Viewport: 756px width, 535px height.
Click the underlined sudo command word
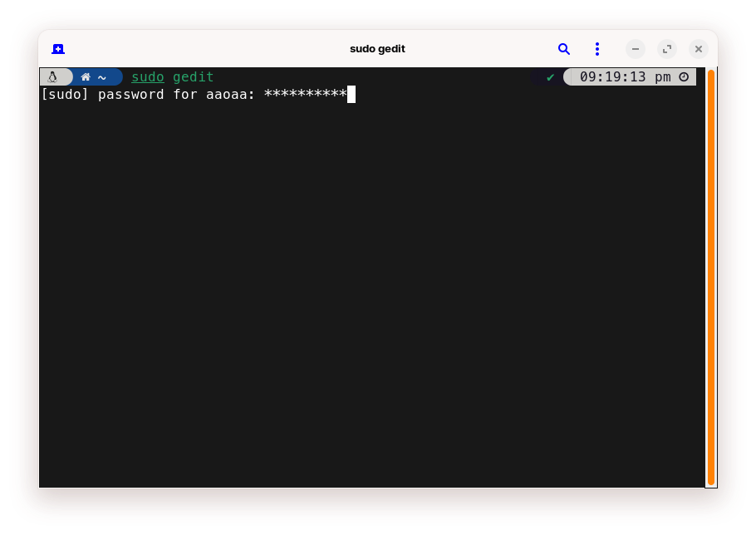pos(148,77)
